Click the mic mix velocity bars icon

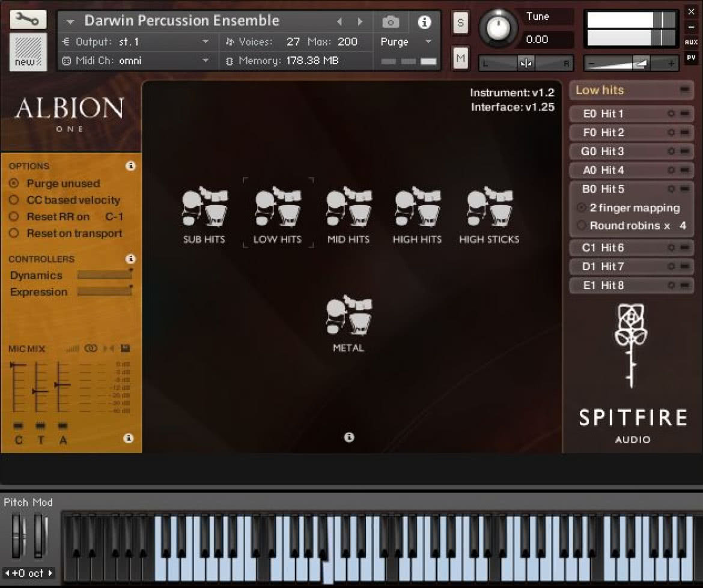[73, 349]
